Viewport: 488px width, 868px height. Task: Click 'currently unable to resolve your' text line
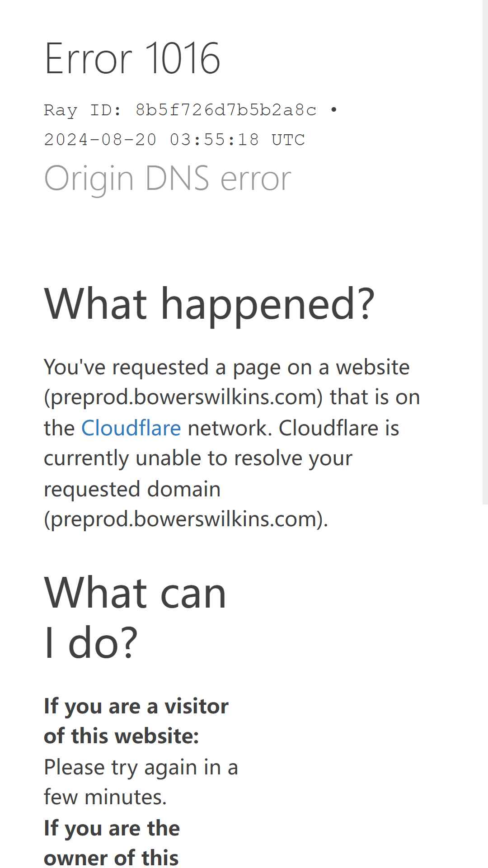(x=198, y=458)
